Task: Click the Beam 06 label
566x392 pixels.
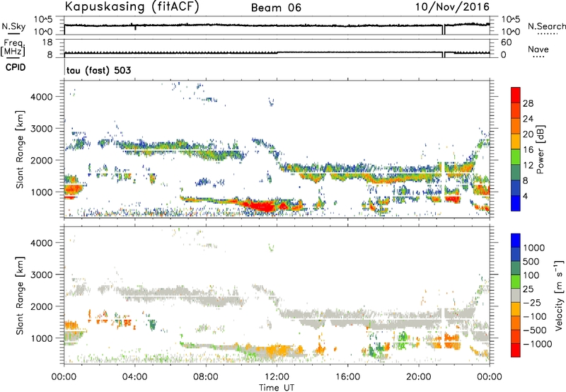Action: (276, 8)
